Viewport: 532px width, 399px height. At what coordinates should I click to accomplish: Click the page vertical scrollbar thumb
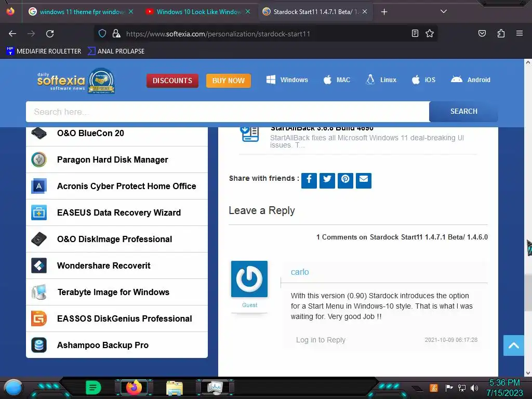pyautogui.click(x=528, y=292)
